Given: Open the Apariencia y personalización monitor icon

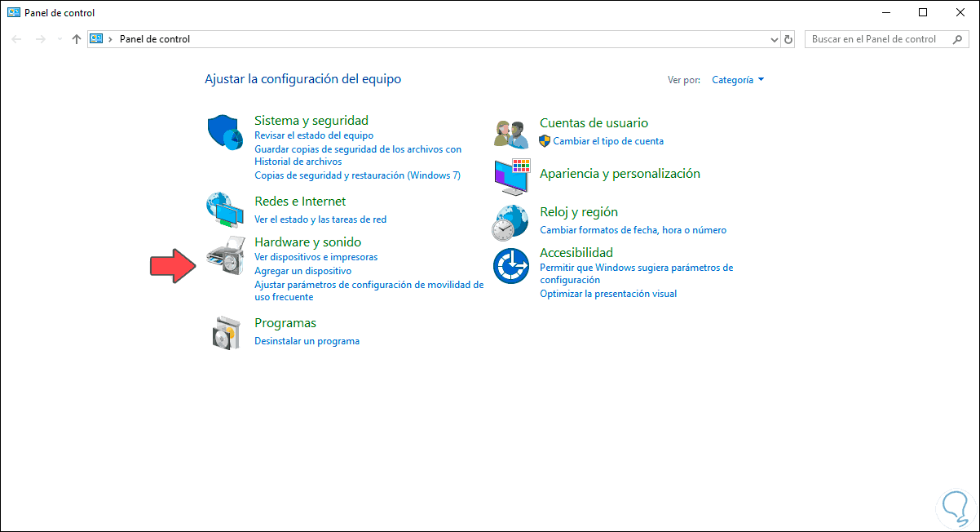Looking at the screenshot, I should pyautogui.click(x=513, y=177).
